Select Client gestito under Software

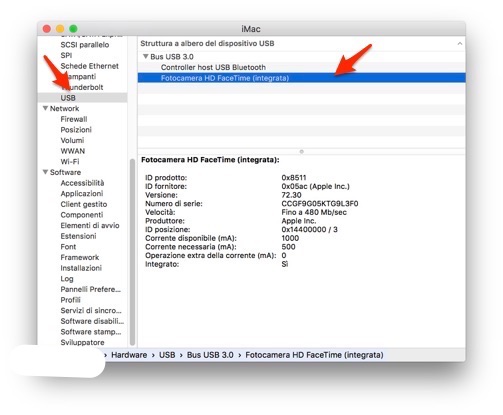coord(84,204)
